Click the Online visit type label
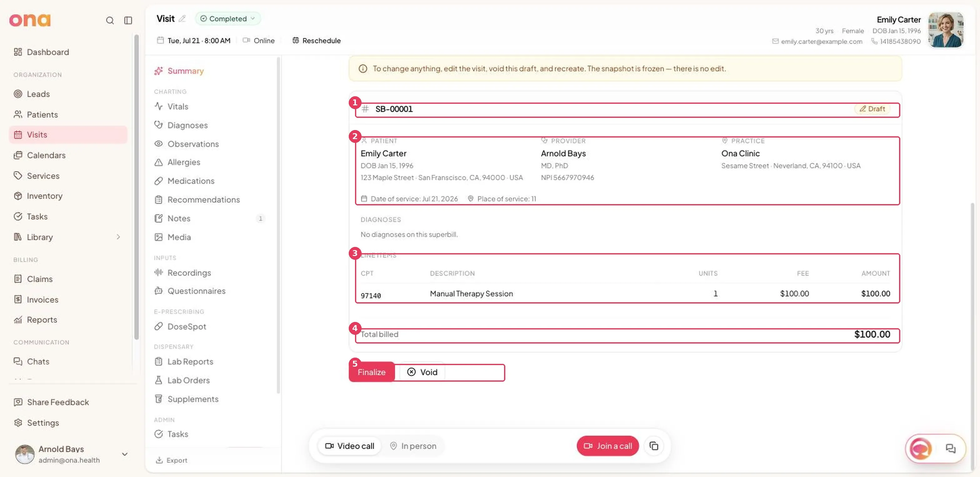The image size is (980, 477). [264, 40]
